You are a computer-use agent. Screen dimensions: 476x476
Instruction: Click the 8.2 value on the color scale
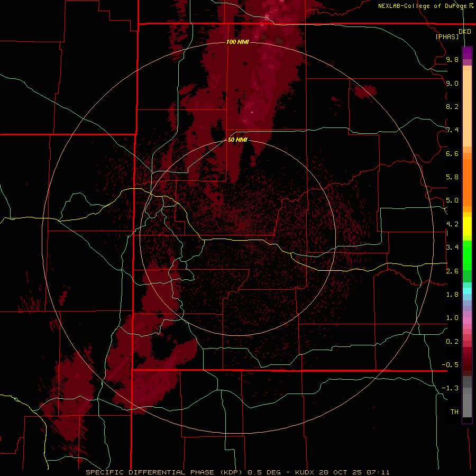click(x=452, y=106)
